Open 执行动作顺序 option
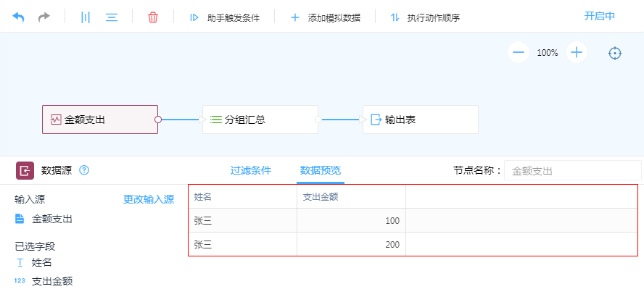644x297 pixels. tap(425, 17)
